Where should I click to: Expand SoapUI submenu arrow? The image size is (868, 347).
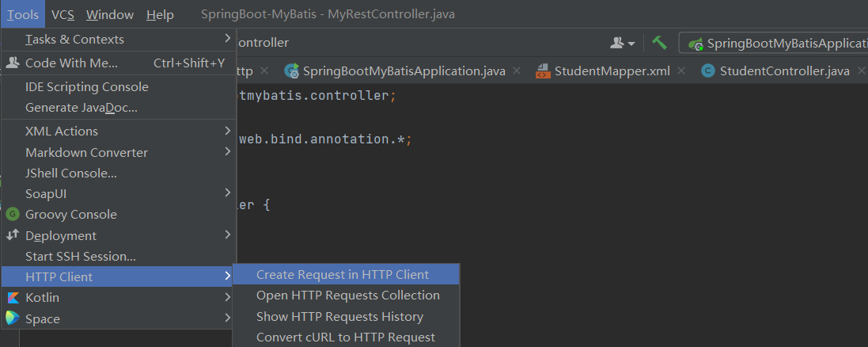pyautogui.click(x=228, y=193)
